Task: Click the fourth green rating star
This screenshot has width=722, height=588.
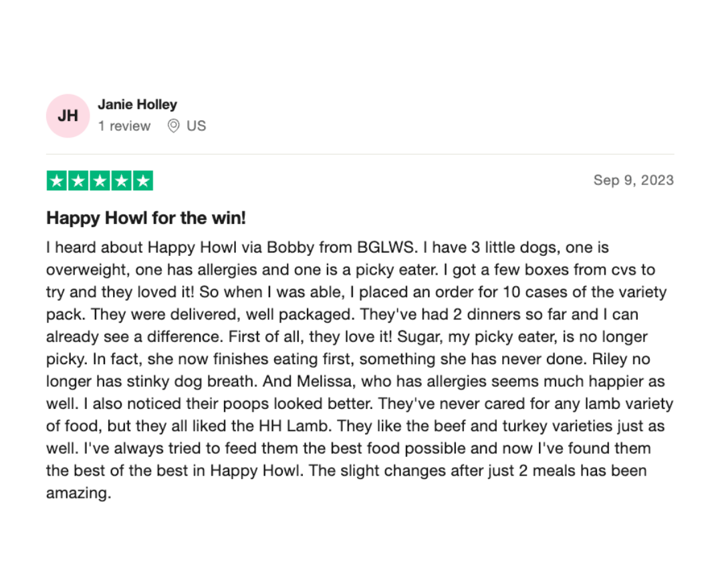Action: [122, 181]
